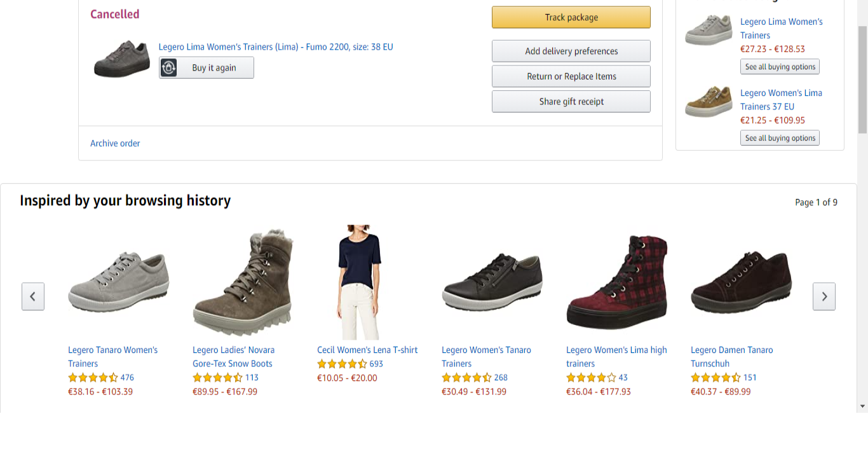
Task: Click the Buy it again cart icon
Action: tap(168, 68)
